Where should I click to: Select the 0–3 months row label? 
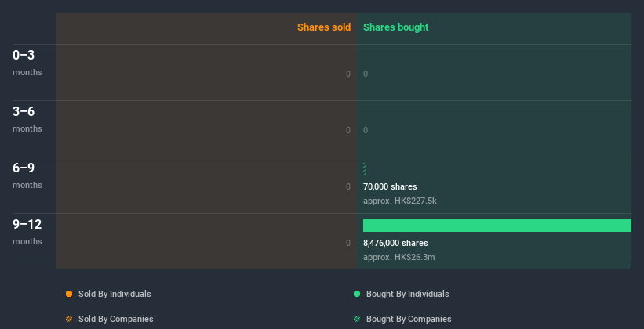[26, 56]
